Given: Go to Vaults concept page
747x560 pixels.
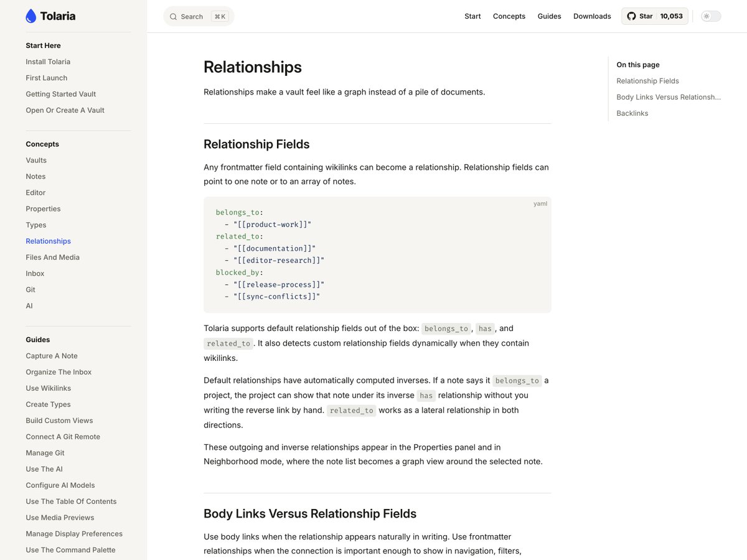Looking at the screenshot, I should (x=36, y=160).
